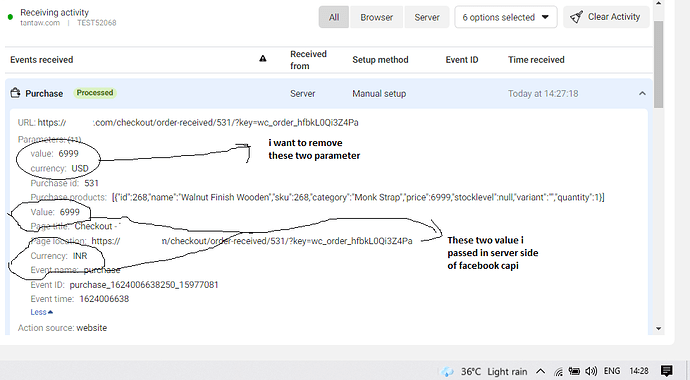Open the 6 options selected dropdown
690x380 pixels.
tap(506, 17)
